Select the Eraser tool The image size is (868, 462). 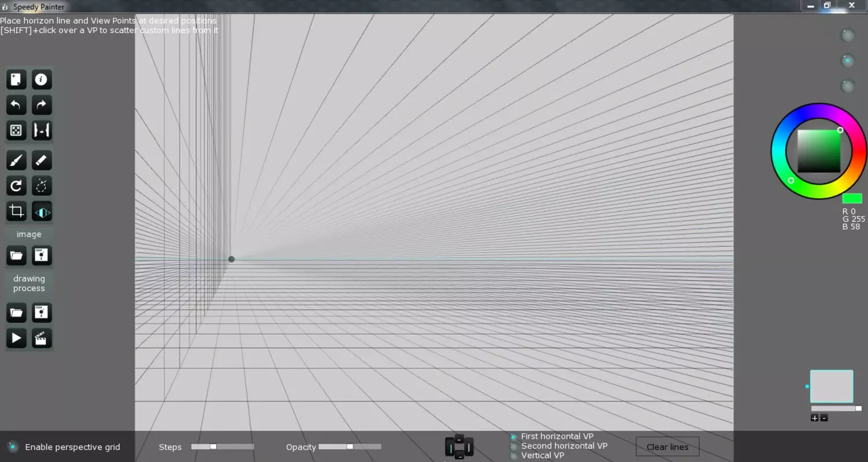(x=41, y=161)
